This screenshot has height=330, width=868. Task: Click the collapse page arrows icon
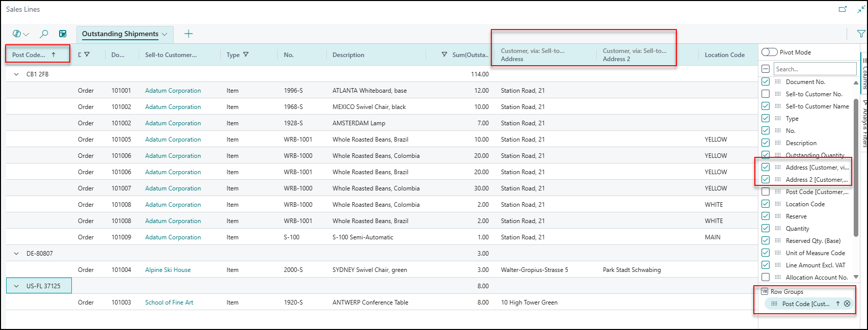click(x=861, y=9)
